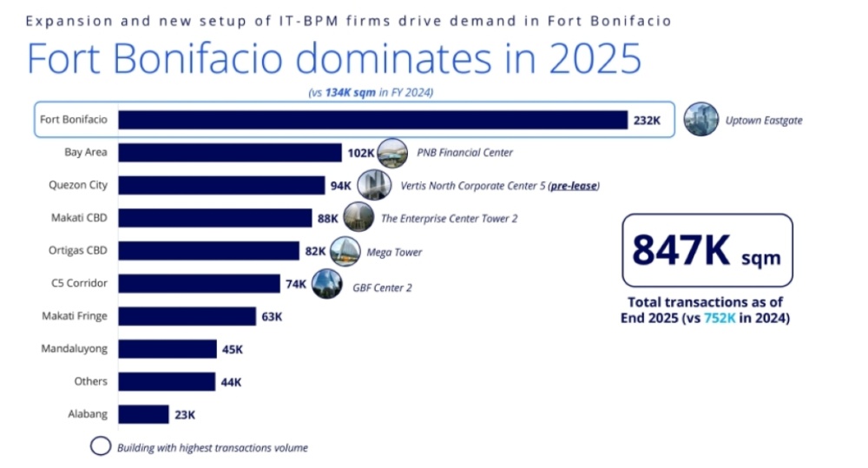Select the Mandaluyong 45K bar

pos(168,349)
